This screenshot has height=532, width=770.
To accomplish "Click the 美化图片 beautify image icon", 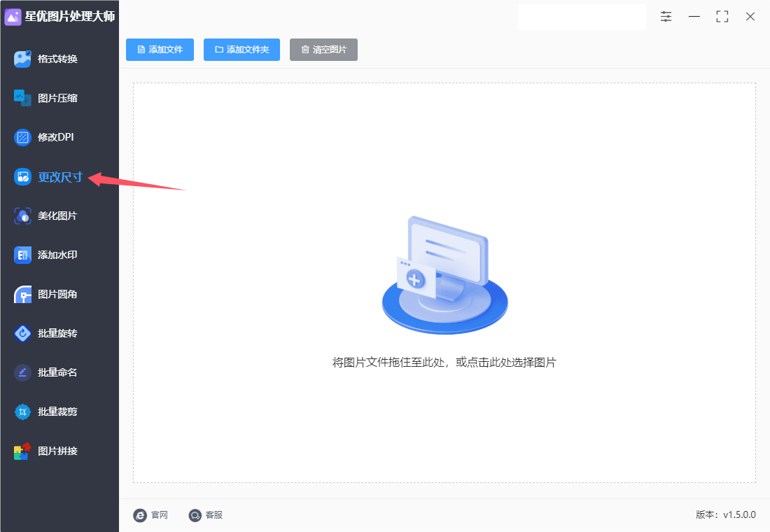I will [x=23, y=216].
